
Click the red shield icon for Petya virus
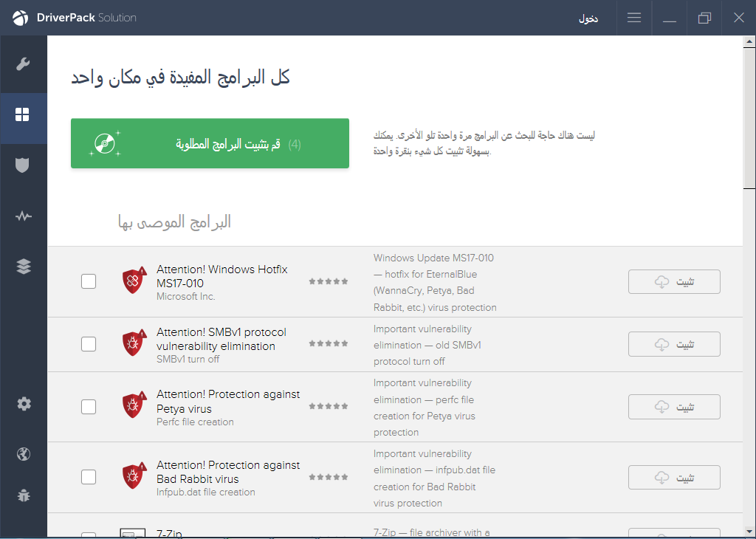pos(134,405)
